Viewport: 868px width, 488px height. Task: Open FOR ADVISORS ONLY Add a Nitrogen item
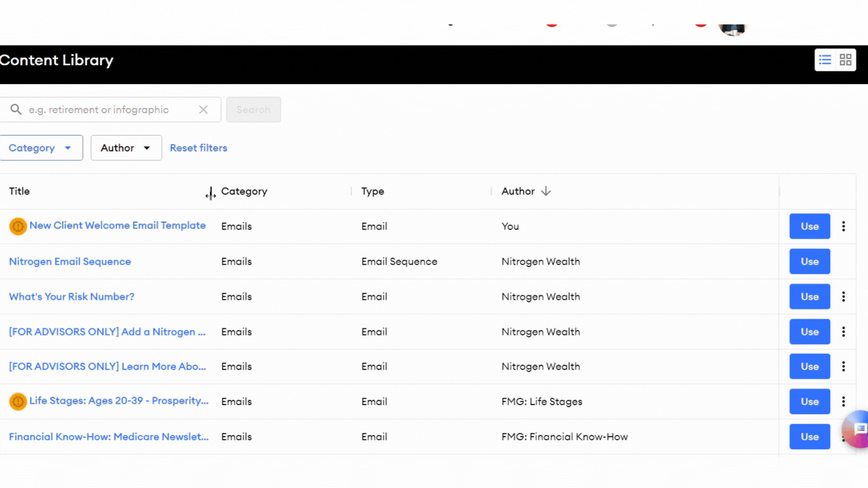coord(107,332)
